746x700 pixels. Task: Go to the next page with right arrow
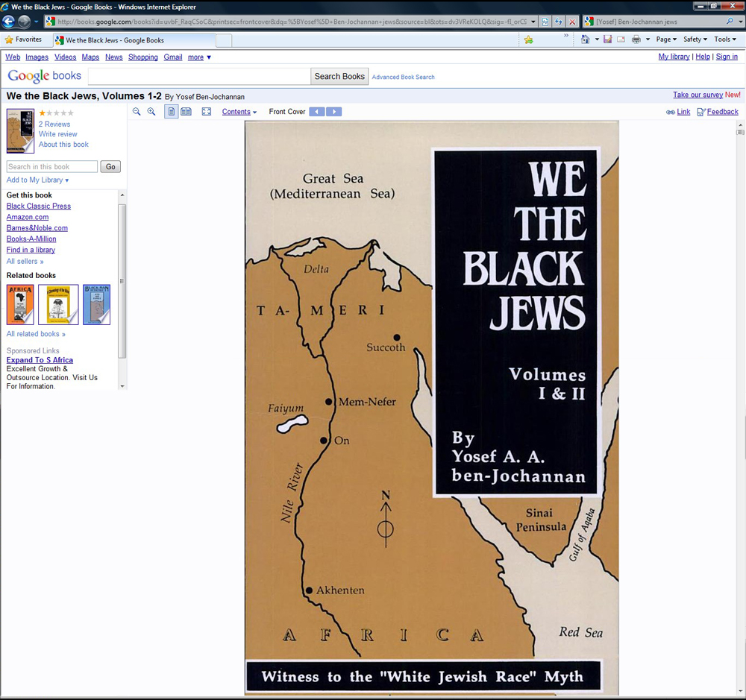[334, 112]
